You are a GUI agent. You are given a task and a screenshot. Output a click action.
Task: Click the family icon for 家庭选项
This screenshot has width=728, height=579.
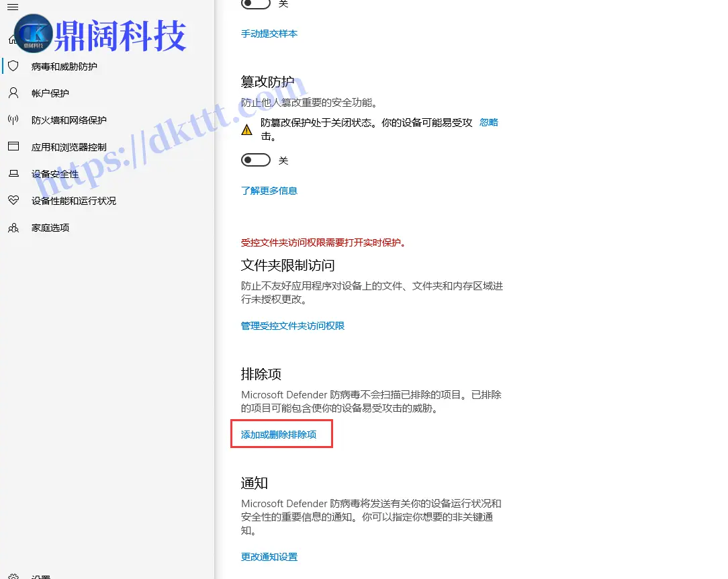click(x=13, y=228)
